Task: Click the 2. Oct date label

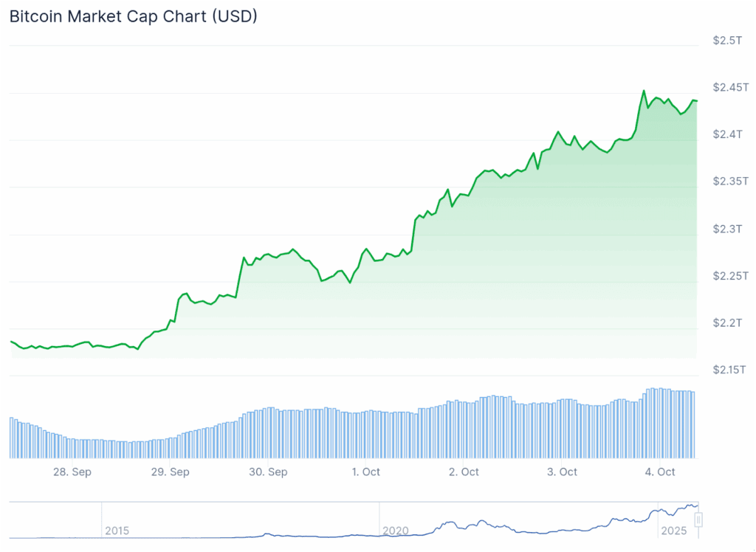Action: point(464,472)
